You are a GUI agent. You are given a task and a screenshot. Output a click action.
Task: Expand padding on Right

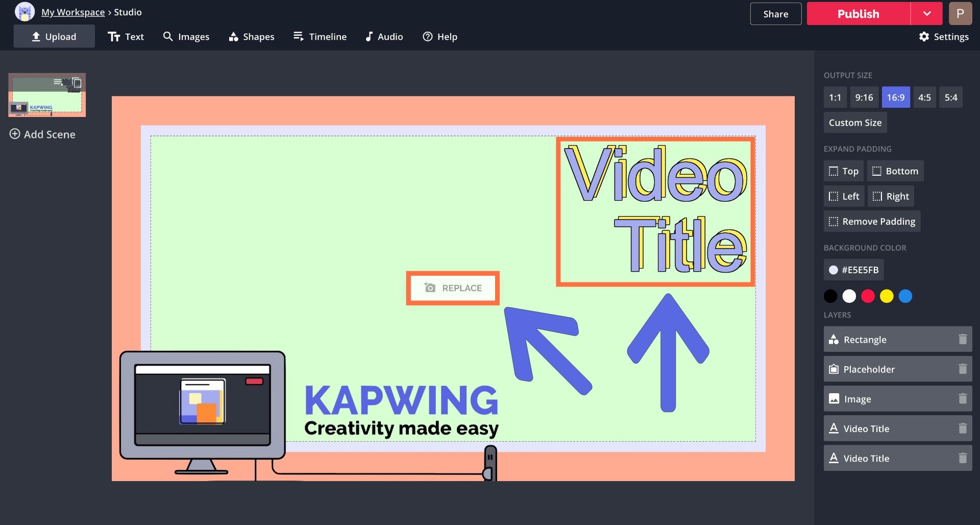tap(891, 196)
